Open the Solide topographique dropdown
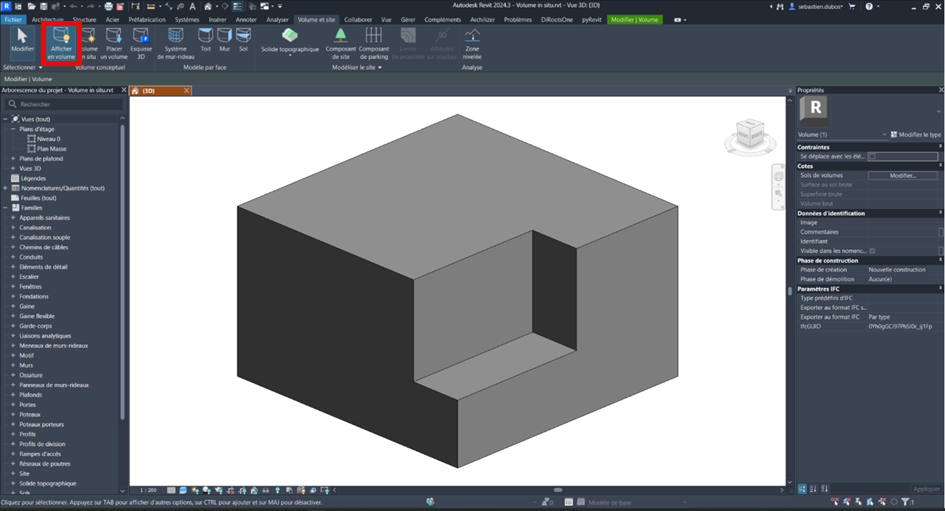945x511 pixels. coord(290,56)
